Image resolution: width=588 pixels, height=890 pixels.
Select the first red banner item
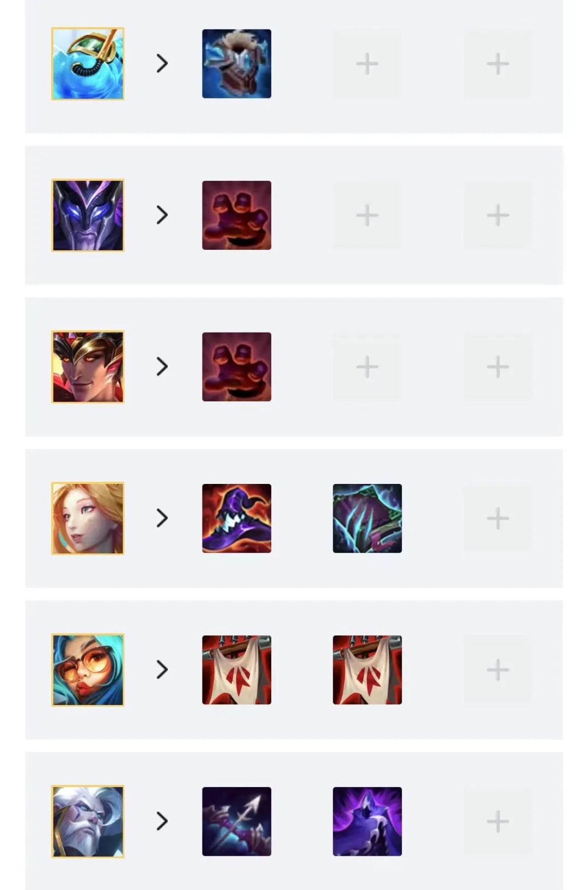coord(237,670)
